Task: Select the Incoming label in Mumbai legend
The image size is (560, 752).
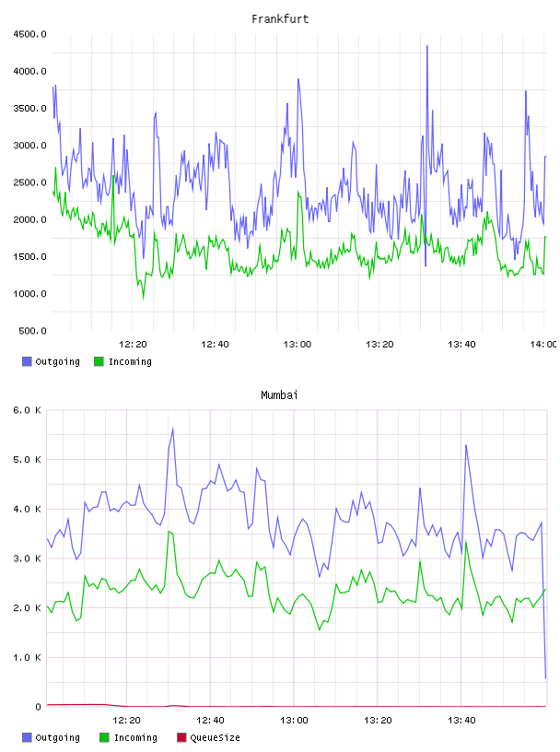Action: tap(135, 737)
